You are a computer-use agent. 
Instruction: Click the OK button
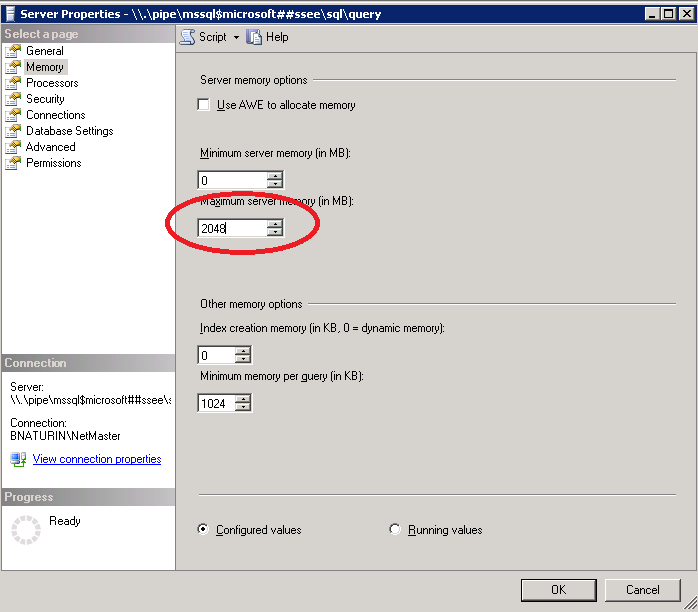pos(559,590)
